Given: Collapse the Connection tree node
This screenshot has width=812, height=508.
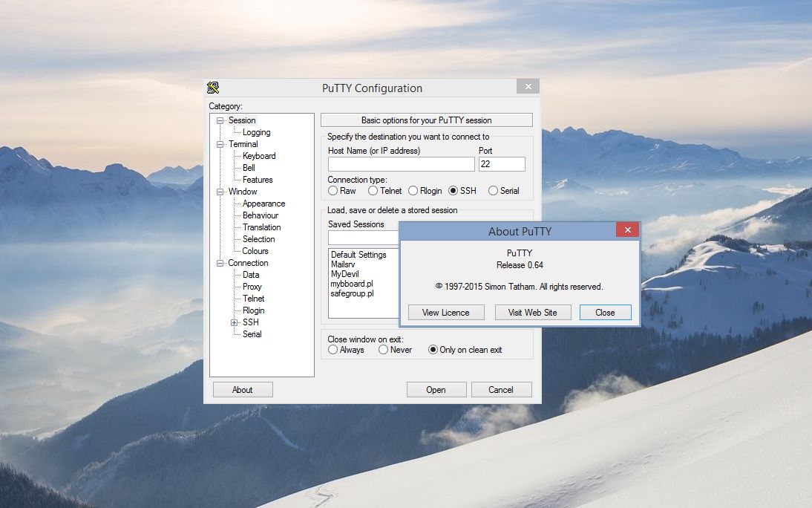Looking at the screenshot, I should pos(220,264).
